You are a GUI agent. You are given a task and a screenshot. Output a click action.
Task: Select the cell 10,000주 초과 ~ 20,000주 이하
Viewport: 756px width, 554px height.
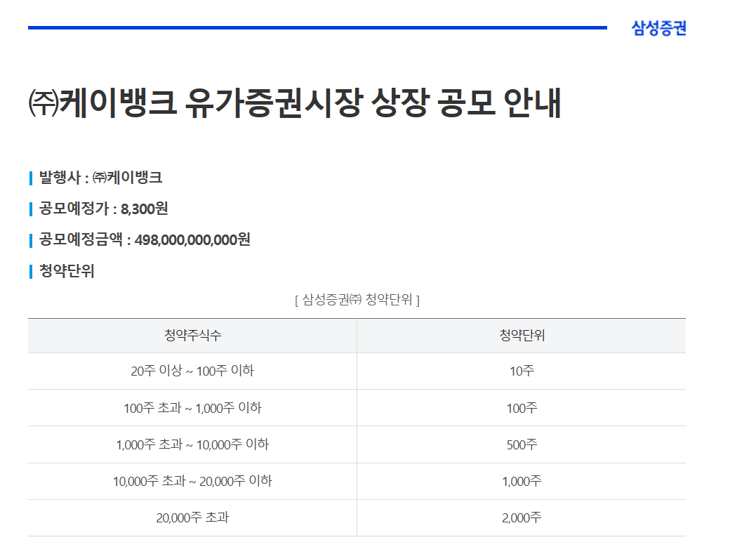click(x=192, y=481)
